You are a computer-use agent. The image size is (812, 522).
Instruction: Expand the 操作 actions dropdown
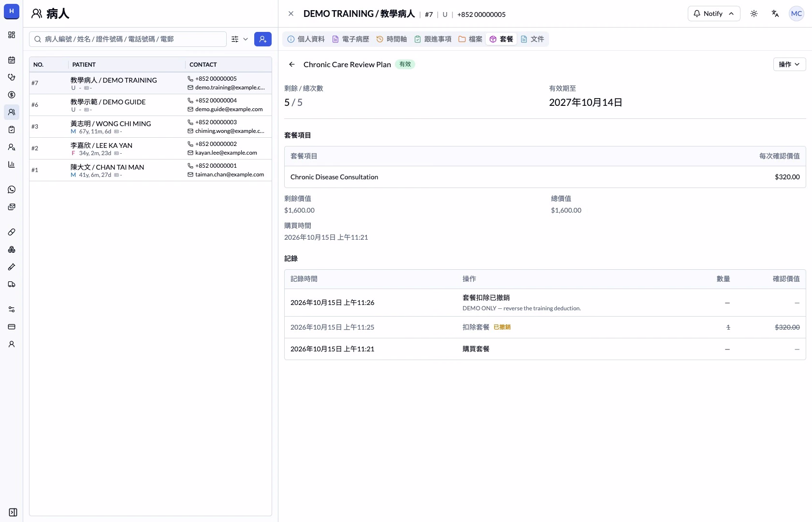(x=789, y=64)
